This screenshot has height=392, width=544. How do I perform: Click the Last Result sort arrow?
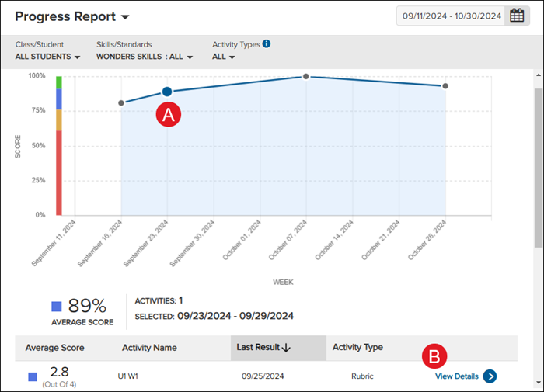tap(286, 348)
